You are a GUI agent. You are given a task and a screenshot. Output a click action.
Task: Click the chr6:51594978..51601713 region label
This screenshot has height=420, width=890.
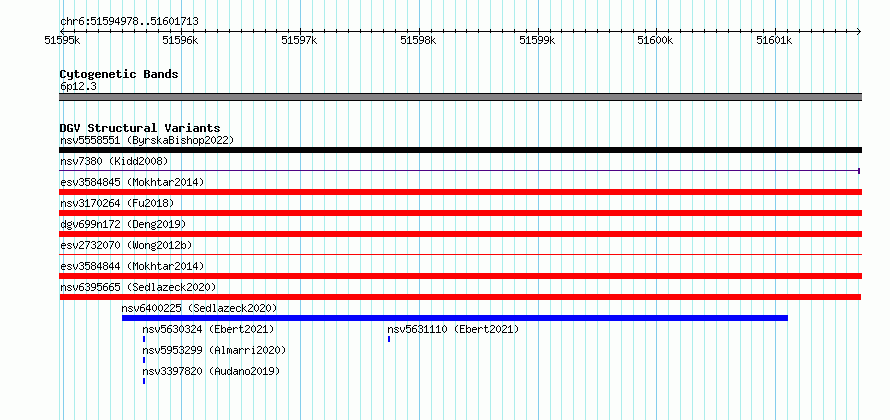click(x=129, y=22)
